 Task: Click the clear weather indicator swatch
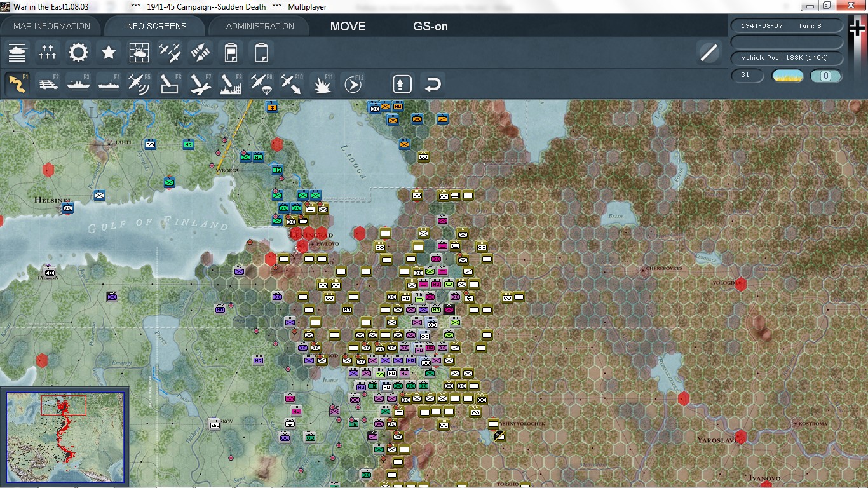click(x=787, y=76)
